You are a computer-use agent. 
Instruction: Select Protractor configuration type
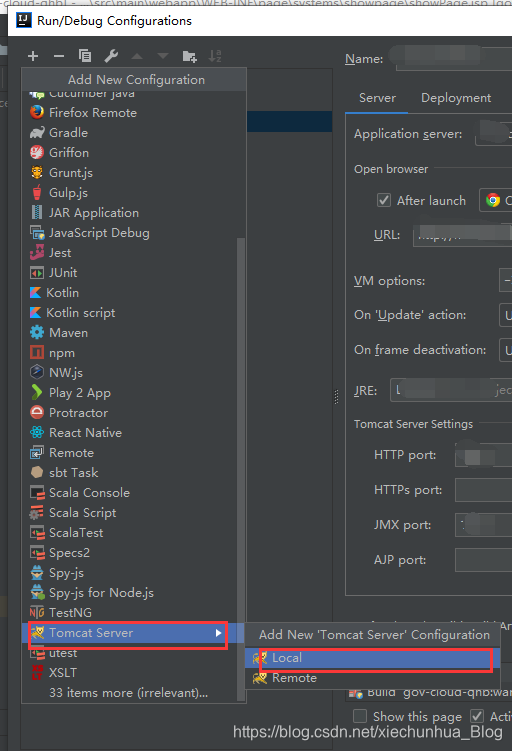pos(130,413)
